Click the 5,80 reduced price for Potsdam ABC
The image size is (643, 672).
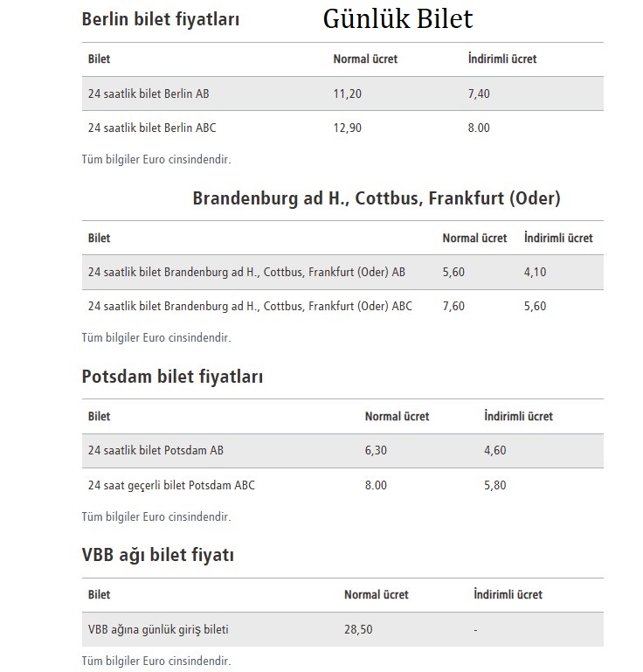(x=495, y=485)
